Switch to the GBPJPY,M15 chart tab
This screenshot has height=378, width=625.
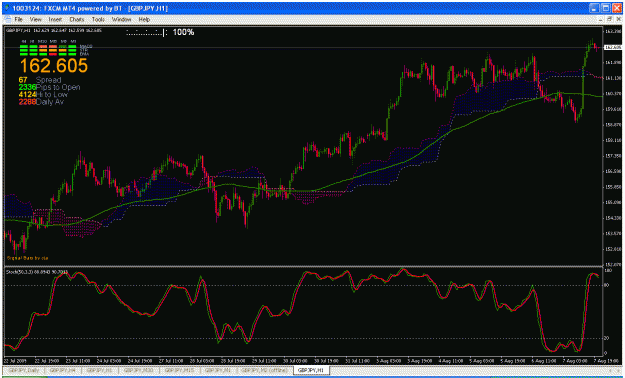click(x=179, y=370)
